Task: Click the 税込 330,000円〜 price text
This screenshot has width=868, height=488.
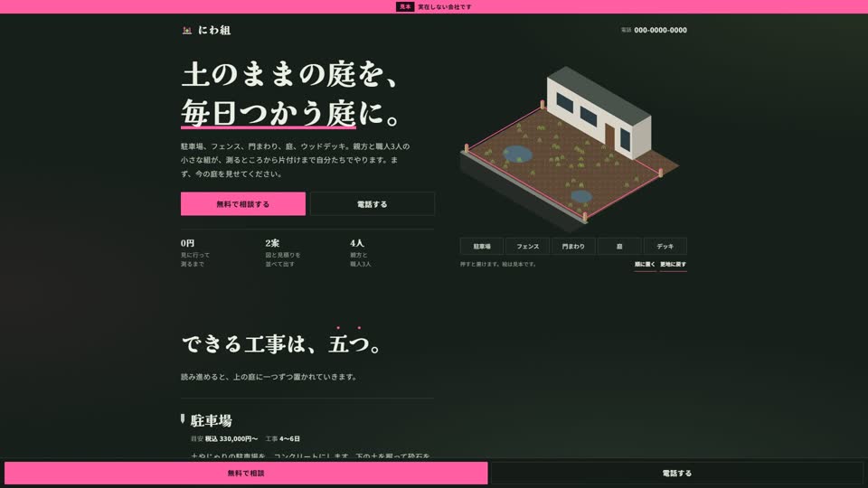Action: (231, 439)
